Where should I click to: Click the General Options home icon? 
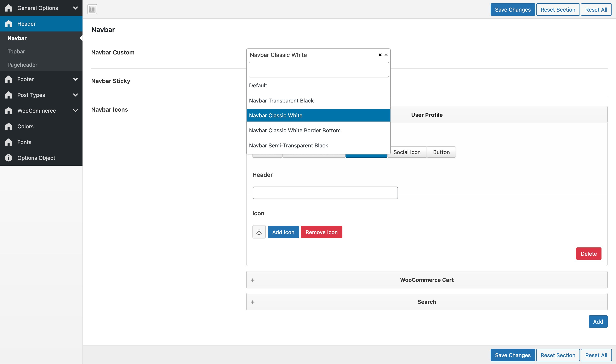pos(8,8)
